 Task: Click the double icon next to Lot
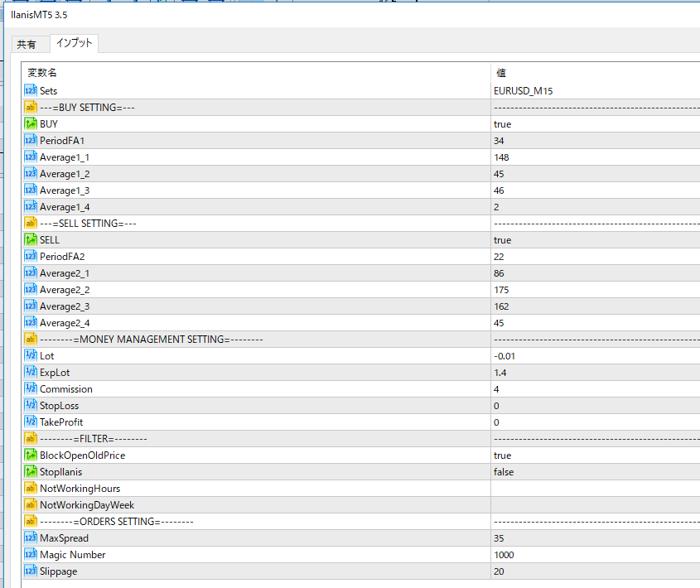[x=31, y=355]
